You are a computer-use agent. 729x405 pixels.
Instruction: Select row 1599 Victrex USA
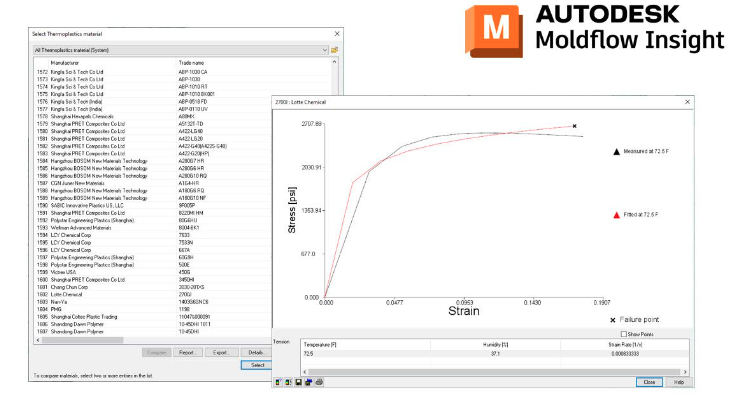153,272
